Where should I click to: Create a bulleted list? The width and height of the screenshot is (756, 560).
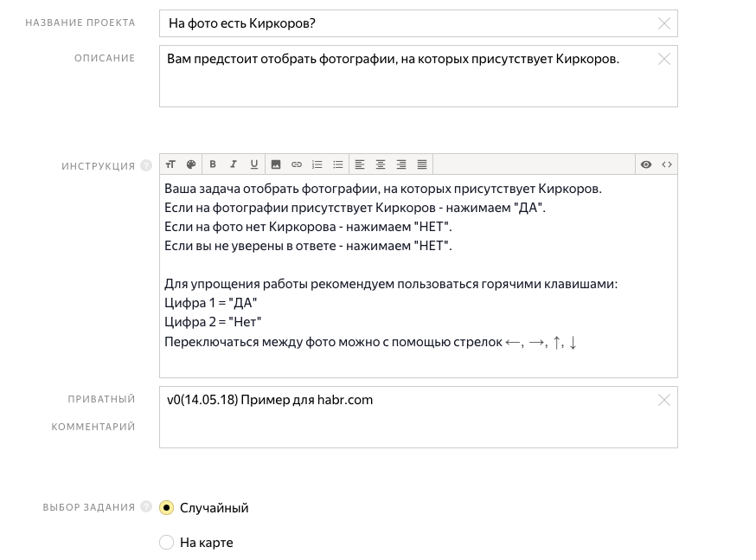[x=338, y=164]
